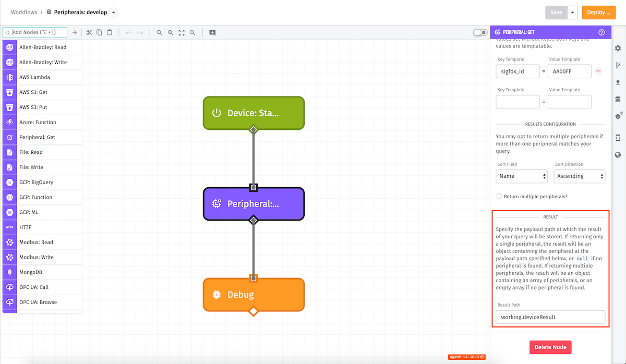Toggle the switch at the canvas top right

[480, 32]
